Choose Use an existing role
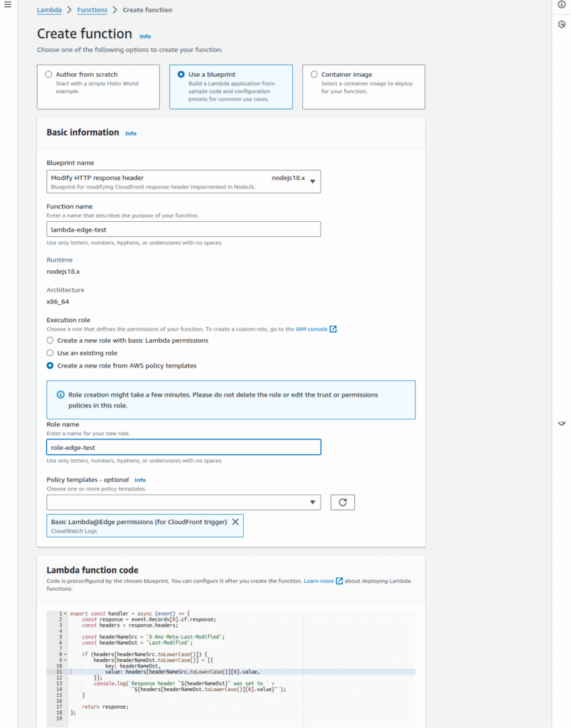The image size is (571, 728). tap(50, 353)
